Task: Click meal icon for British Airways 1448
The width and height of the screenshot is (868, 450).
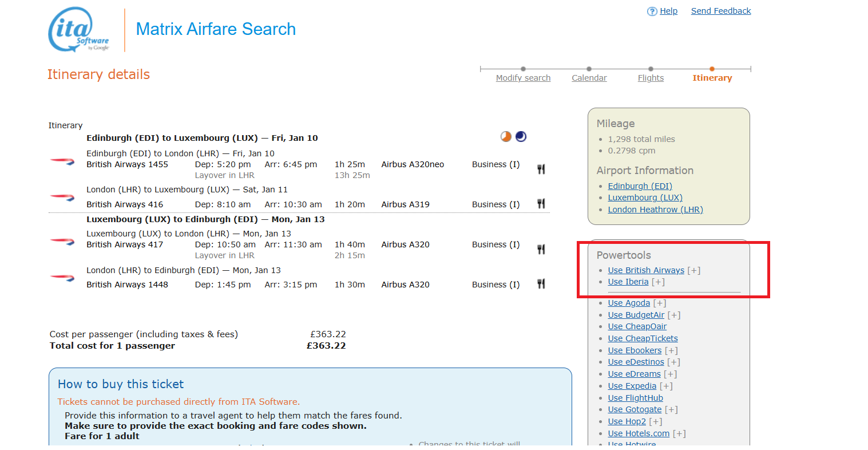Action: (541, 284)
